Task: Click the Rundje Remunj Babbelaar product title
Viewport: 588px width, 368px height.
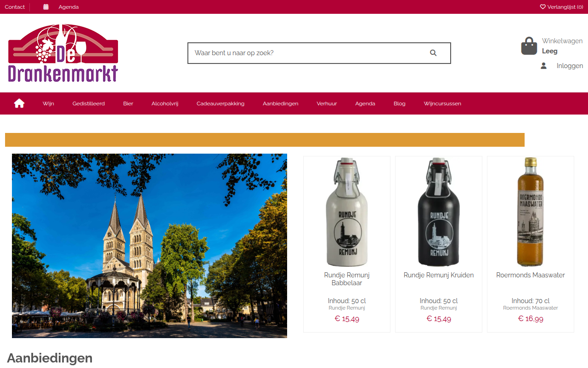Action: (347, 279)
